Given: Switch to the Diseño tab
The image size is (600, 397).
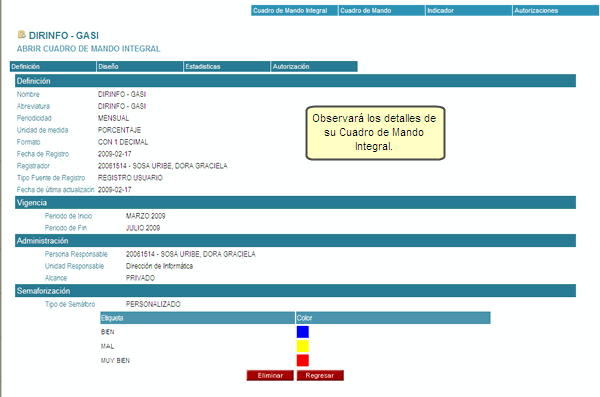Looking at the screenshot, I should [140, 67].
